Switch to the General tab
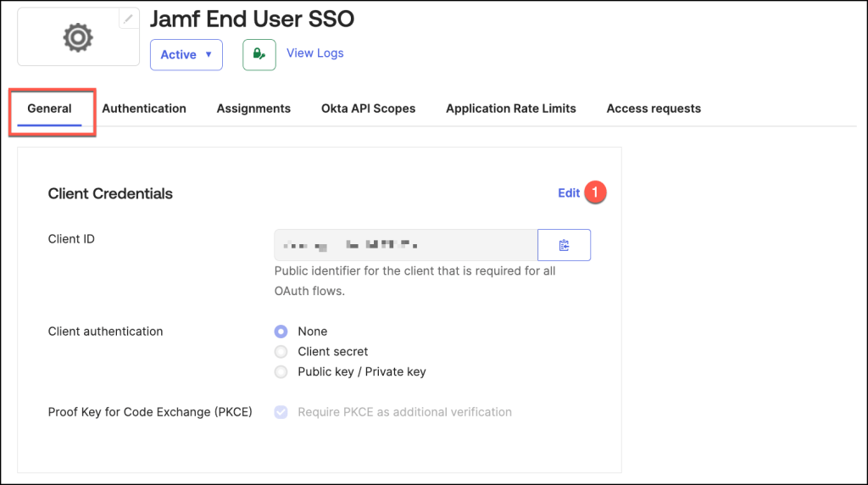The image size is (868, 485). pos(49,109)
